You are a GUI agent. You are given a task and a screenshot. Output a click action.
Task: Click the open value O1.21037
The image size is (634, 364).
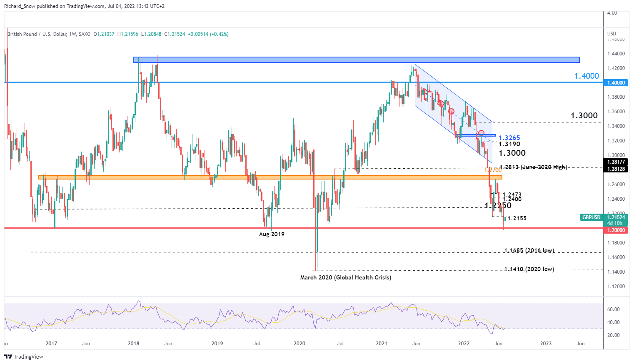click(x=104, y=34)
